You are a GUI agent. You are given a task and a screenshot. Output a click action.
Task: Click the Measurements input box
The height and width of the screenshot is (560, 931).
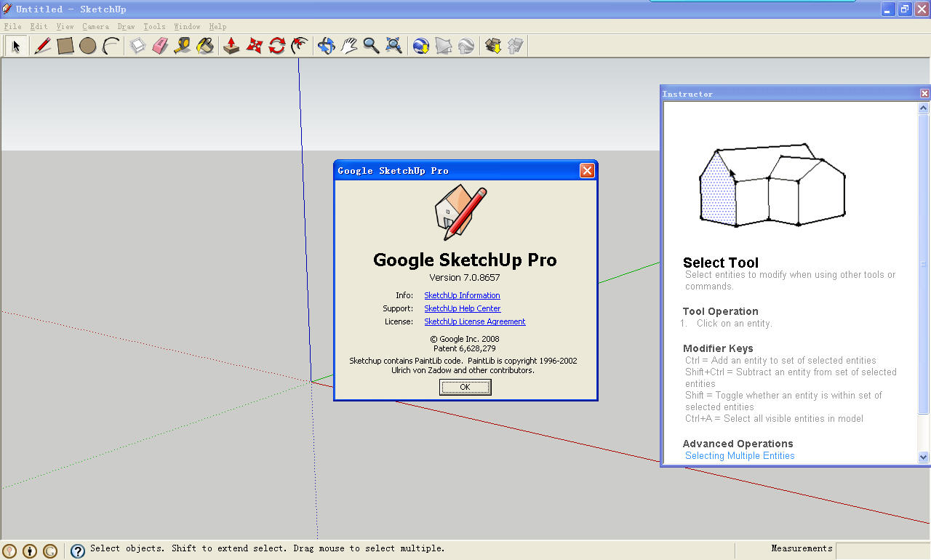pyautogui.click(x=882, y=551)
